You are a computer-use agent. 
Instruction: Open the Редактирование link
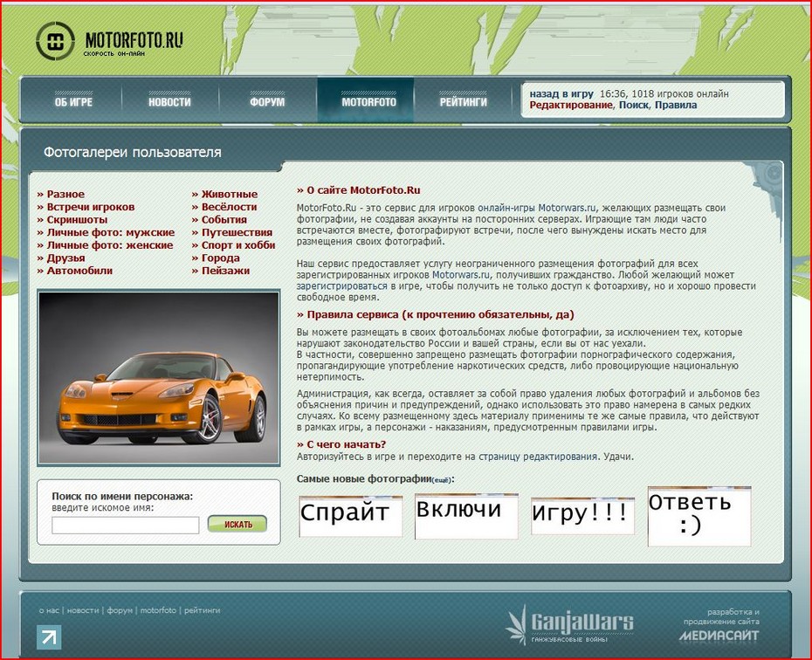click(571, 105)
